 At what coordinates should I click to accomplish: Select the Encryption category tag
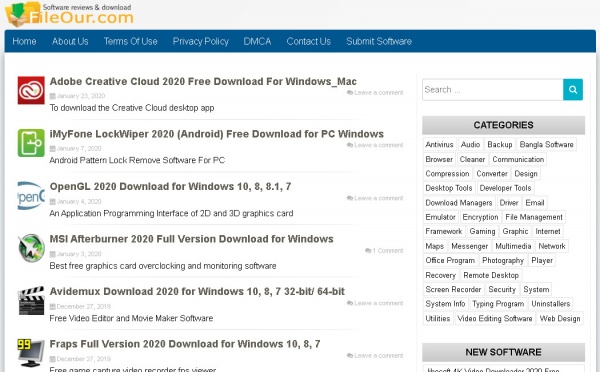point(480,217)
